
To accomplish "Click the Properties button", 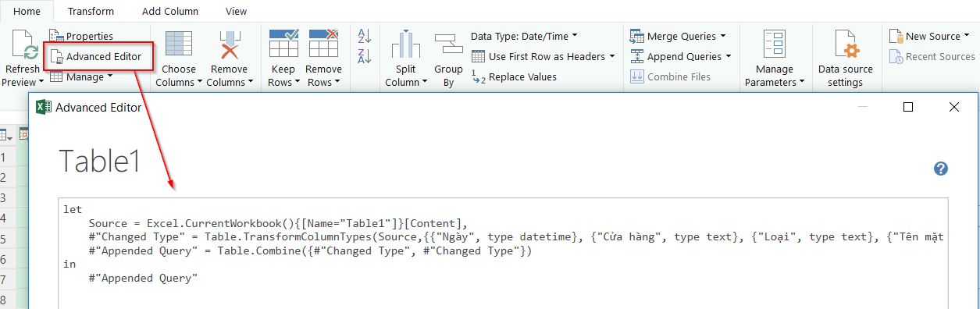I will (x=81, y=36).
